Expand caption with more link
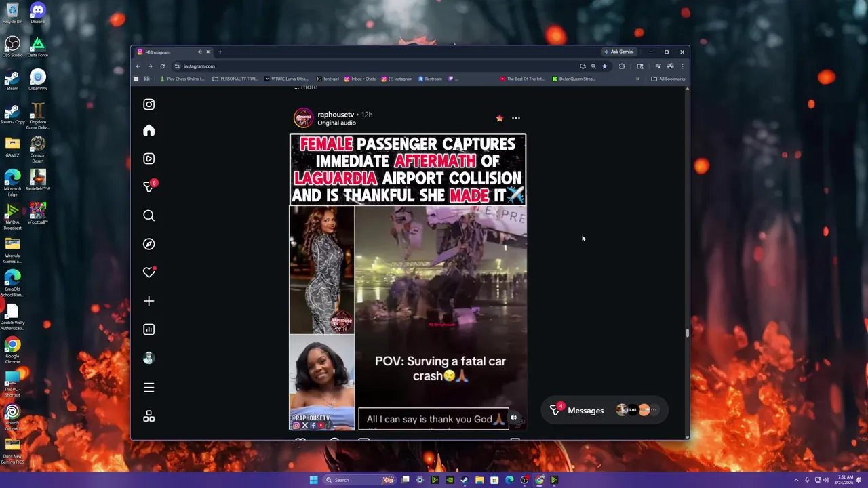Viewport: 868px width, 488px height. pos(309,87)
